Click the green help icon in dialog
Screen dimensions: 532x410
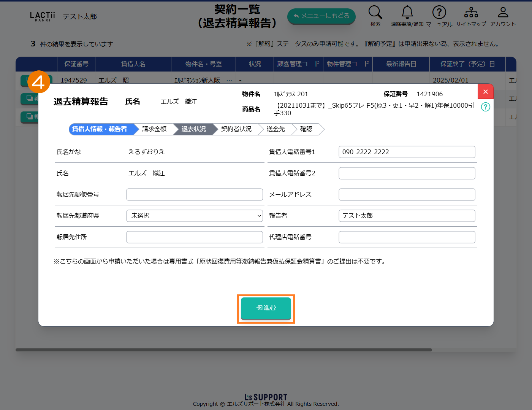(x=485, y=107)
